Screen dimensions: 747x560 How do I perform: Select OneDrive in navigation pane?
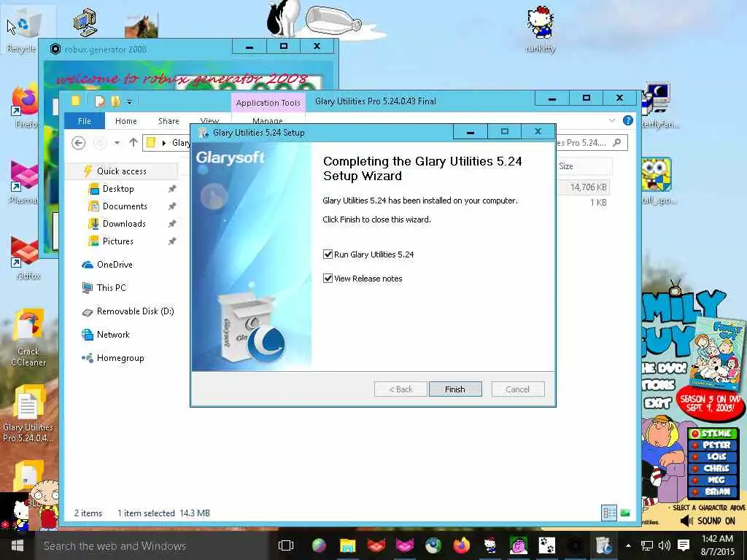[115, 264]
